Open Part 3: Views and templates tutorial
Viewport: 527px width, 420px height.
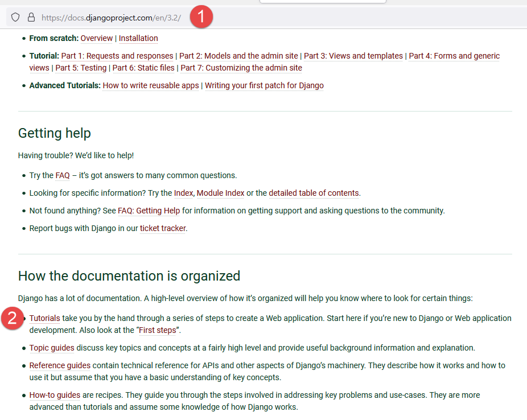353,56
